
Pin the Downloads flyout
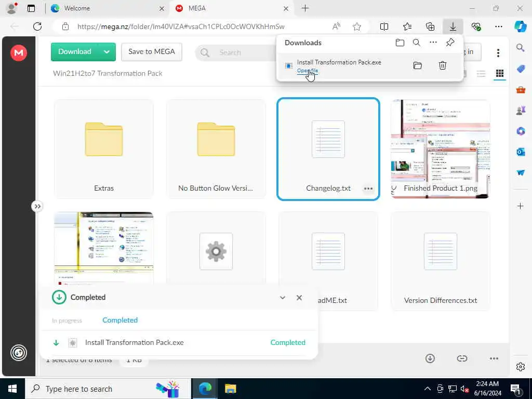tap(450, 43)
